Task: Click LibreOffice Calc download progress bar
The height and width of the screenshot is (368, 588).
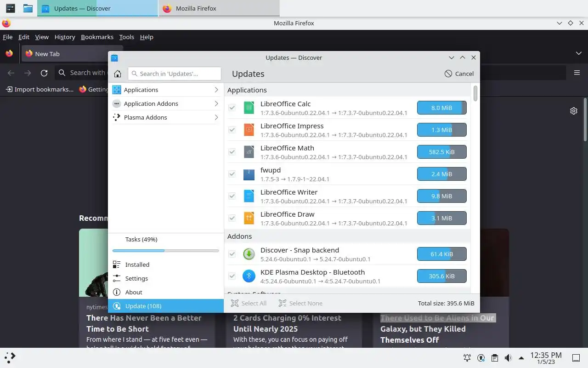Action: tap(441, 108)
